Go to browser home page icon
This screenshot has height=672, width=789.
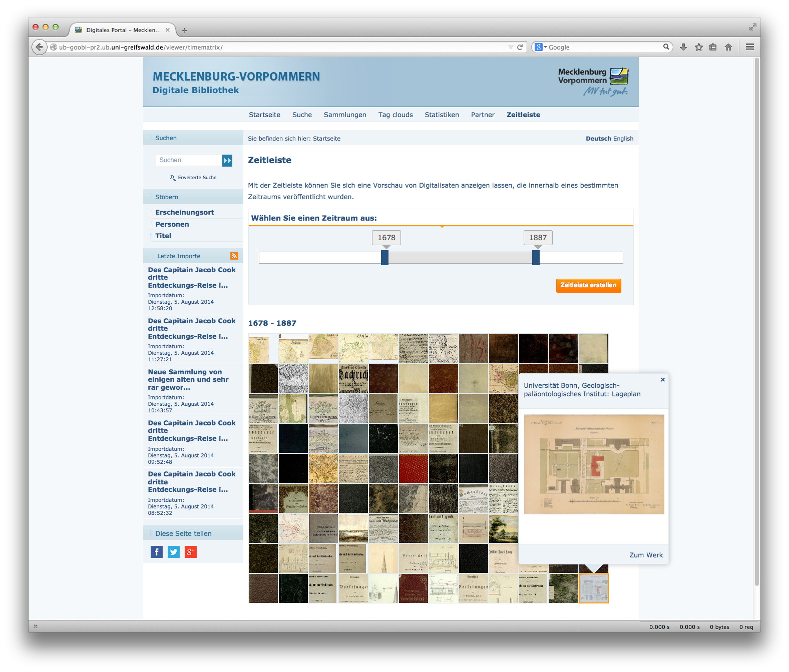click(728, 47)
